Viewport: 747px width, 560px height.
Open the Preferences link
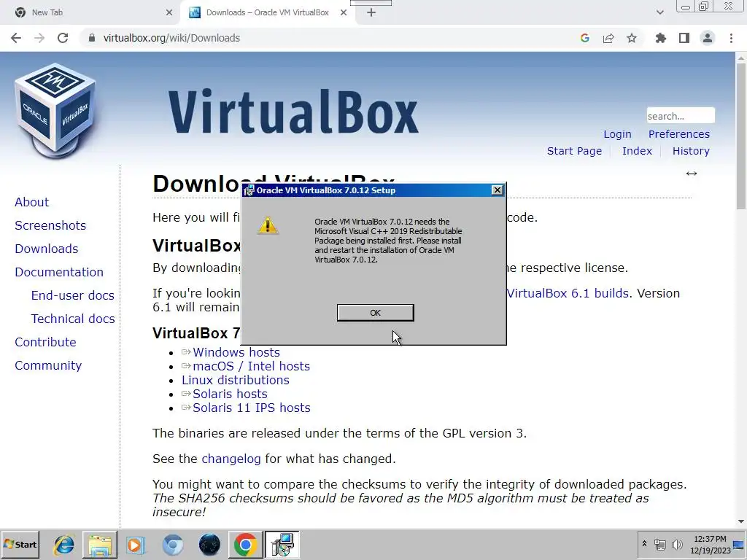coord(679,134)
